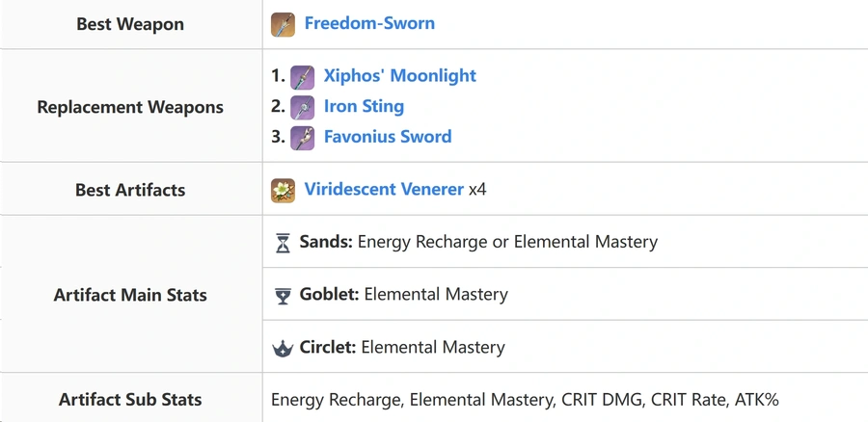The height and width of the screenshot is (422, 868).
Task: Click the Favonius Sword icon
Action: [302, 138]
